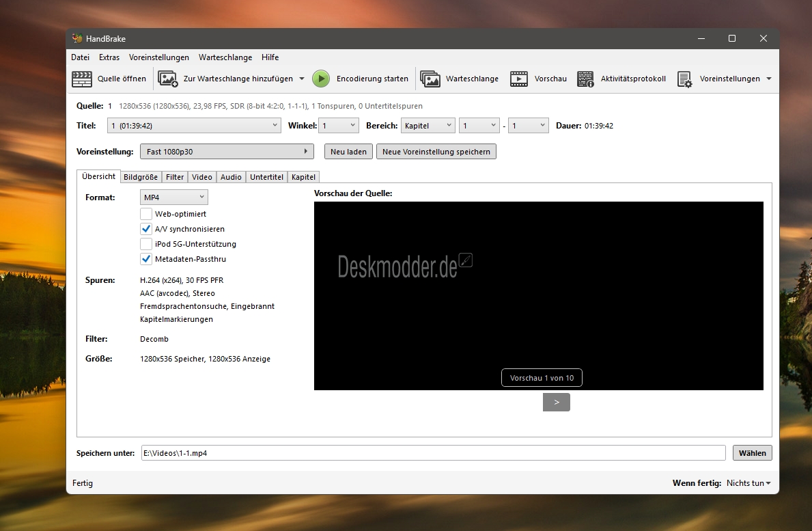Open the Warteschlange queue icon
This screenshot has width=812, height=531.
tap(430, 79)
